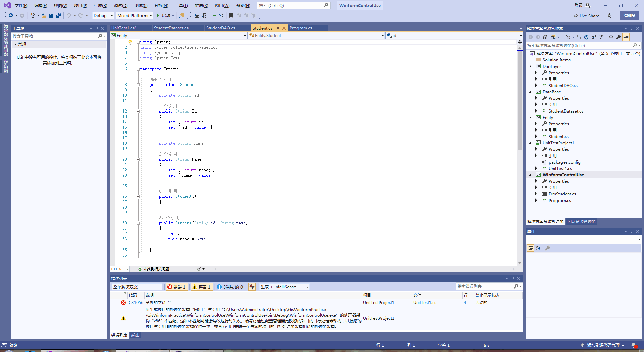Click Home icon in Solution Explorer toolbar
Viewport: 644px width, 352px height.
[x=545, y=37]
